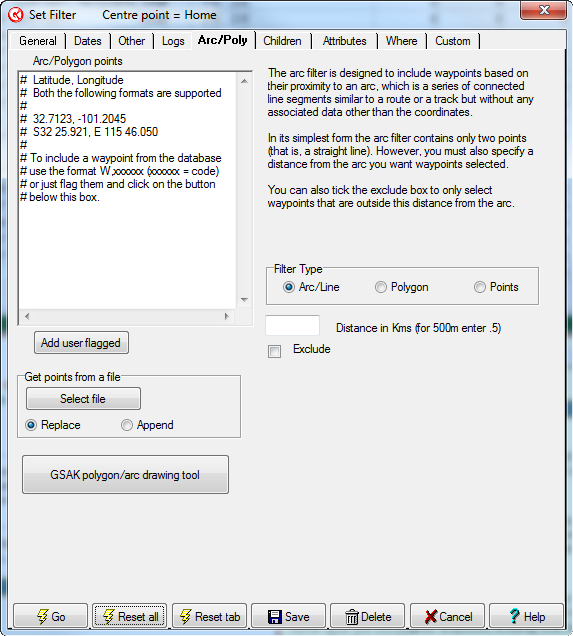Save the filter using floppy disk button
Viewport: 573px width, 636px height.
point(288,616)
